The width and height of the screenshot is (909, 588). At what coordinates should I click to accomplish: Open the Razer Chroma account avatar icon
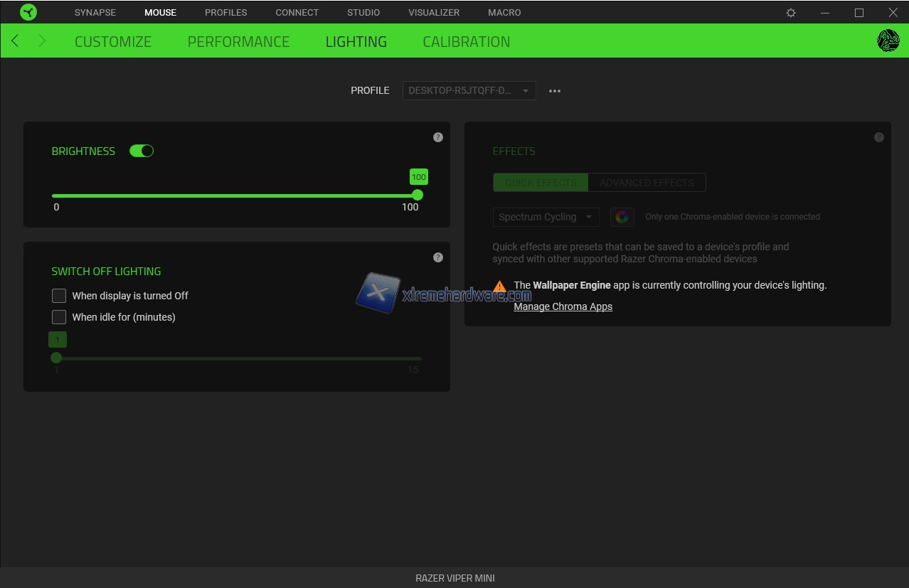point(888,41)
